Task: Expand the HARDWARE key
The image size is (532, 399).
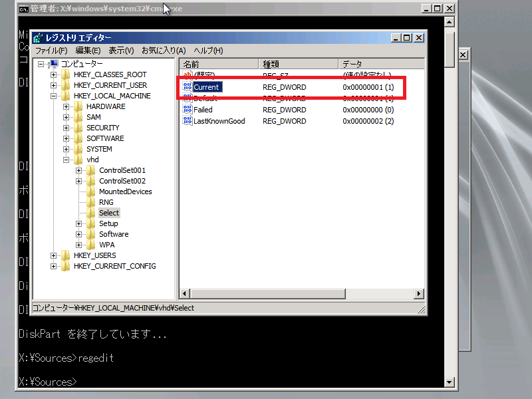Action: pos(66,106)
